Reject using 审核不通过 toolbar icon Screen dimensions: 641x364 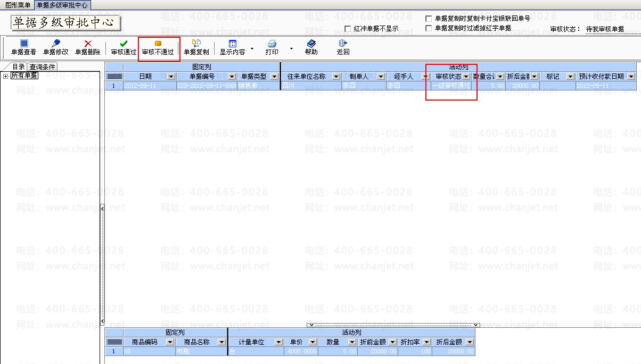click(x=158, y=44)
